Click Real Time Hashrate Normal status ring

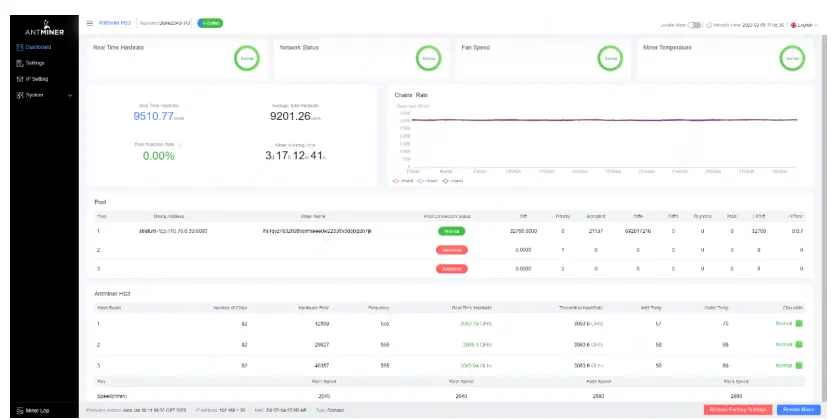(x=247, y=58)
